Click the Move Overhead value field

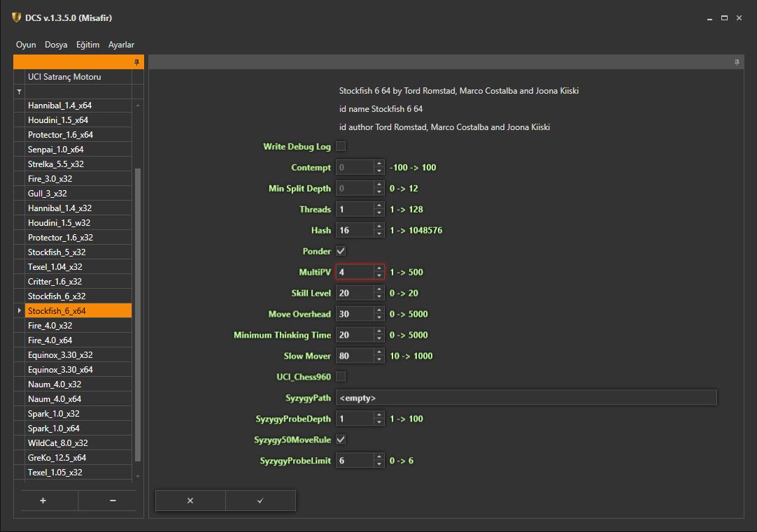pos(355,314)
